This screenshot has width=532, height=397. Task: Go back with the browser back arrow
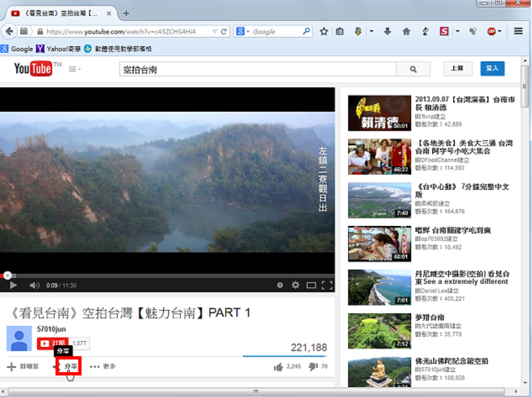coord(10,31)
